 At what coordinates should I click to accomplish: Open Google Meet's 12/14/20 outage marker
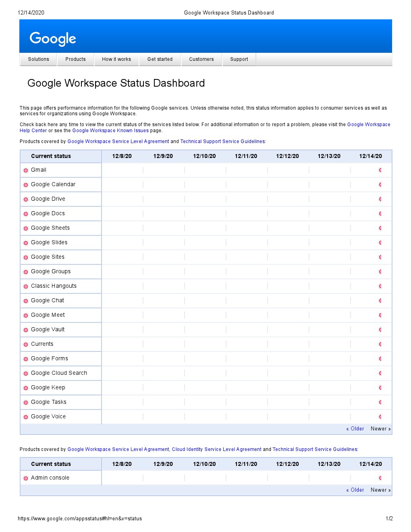tap(380, 315)
